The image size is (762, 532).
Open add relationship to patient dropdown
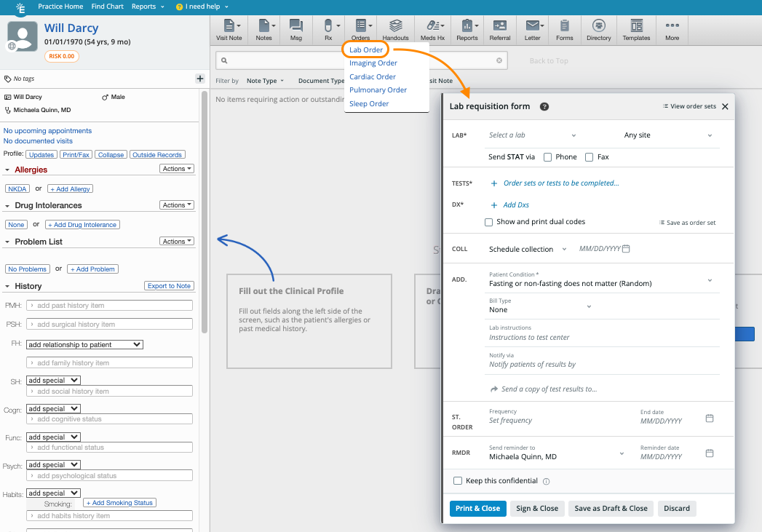pyautogui.click(x=84, y=344)
